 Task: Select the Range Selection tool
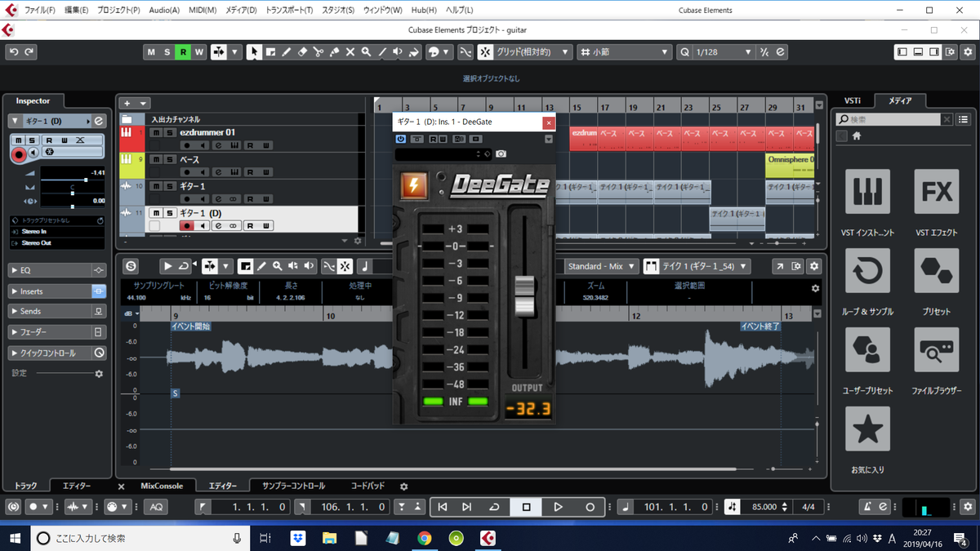pyautogui.click(x=270, y=51)
